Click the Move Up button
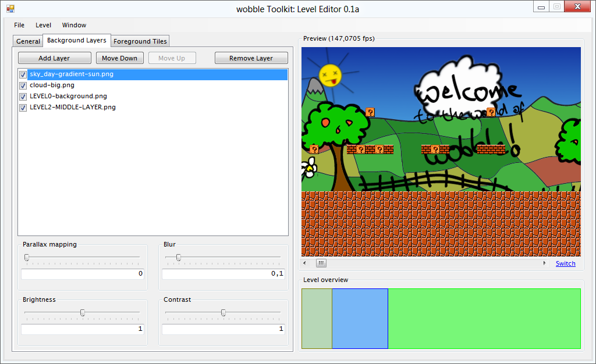 [x=172, y=58]
